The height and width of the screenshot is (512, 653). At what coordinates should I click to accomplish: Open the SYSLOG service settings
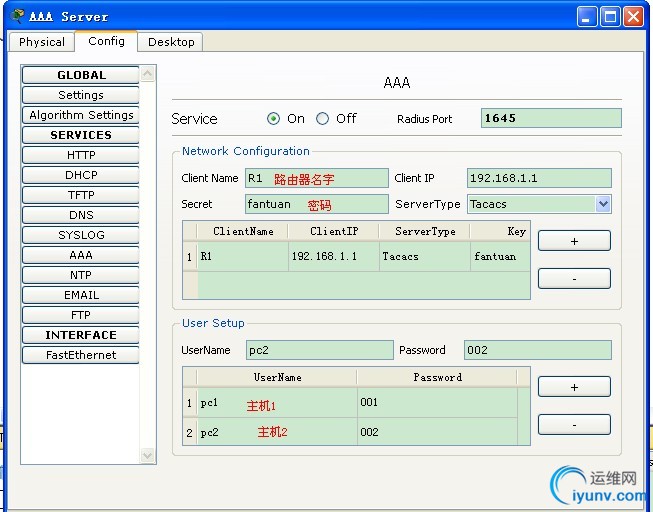[x=81, y=235]
